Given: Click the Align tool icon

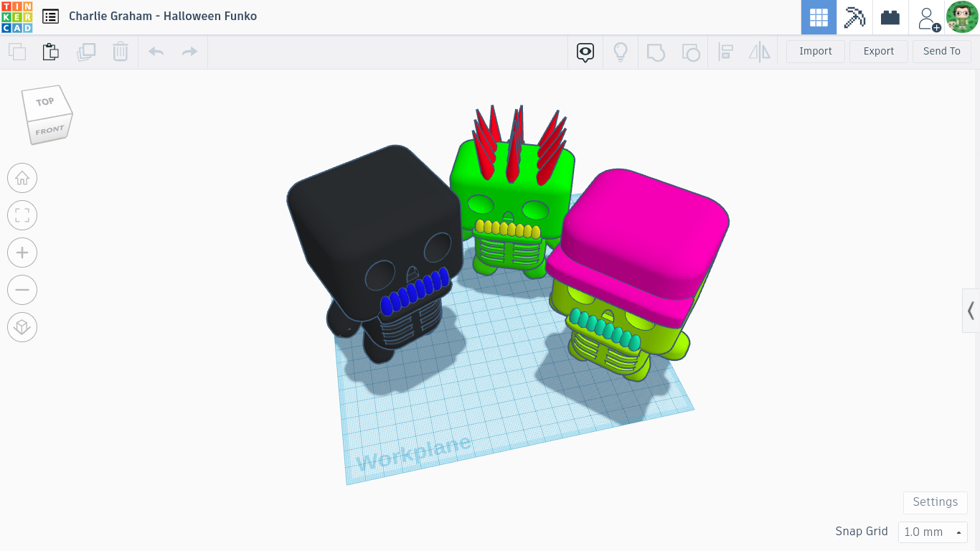Looking at the screenshot, I should tap(725, 52).
